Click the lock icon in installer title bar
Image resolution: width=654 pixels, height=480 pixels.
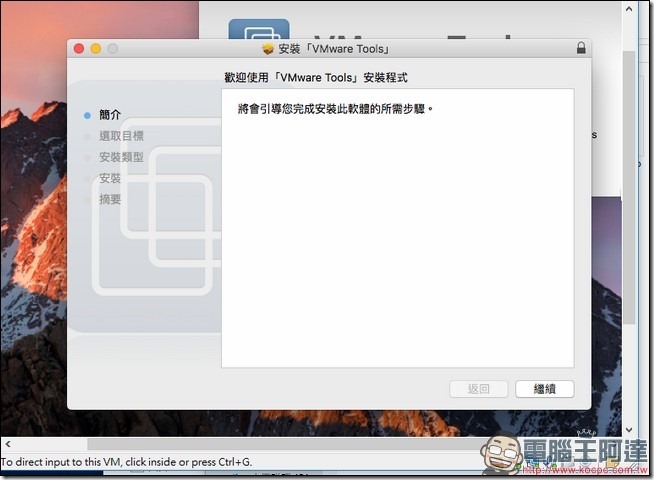pyautogui.click(x=581, y=48)
